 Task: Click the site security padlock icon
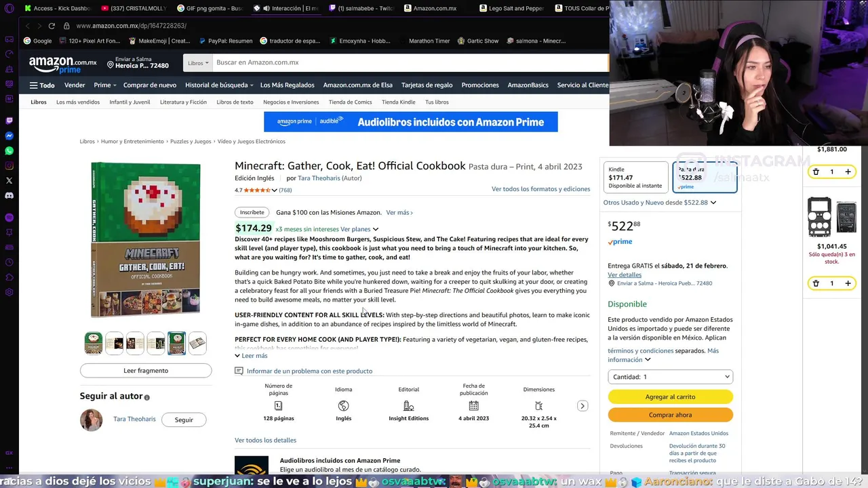tap(66, 26)
